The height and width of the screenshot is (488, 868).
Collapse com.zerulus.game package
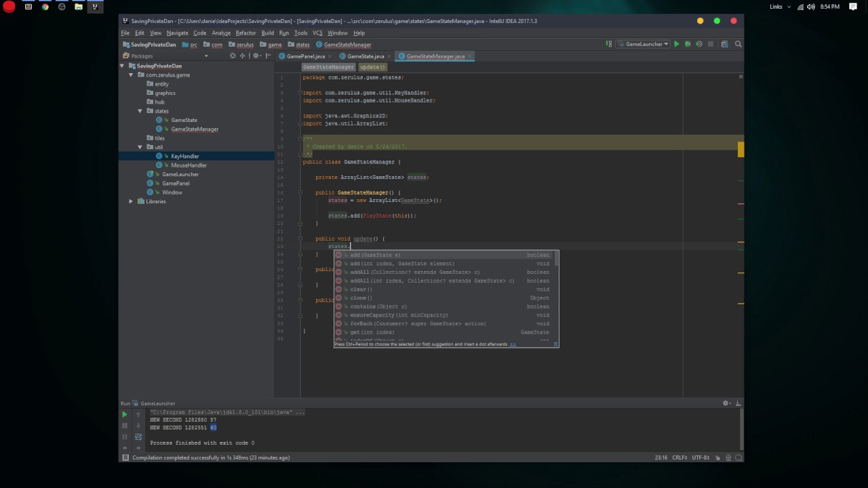[132, 75]
